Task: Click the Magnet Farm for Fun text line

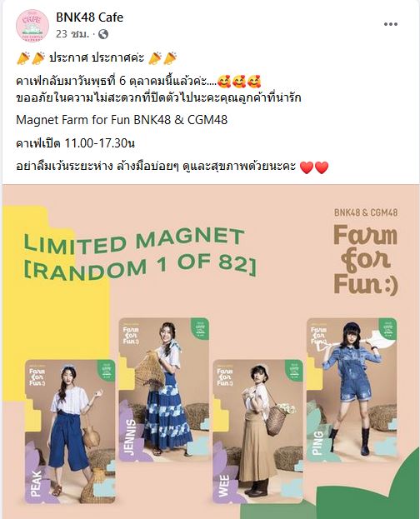Action: tap(122, 119)
